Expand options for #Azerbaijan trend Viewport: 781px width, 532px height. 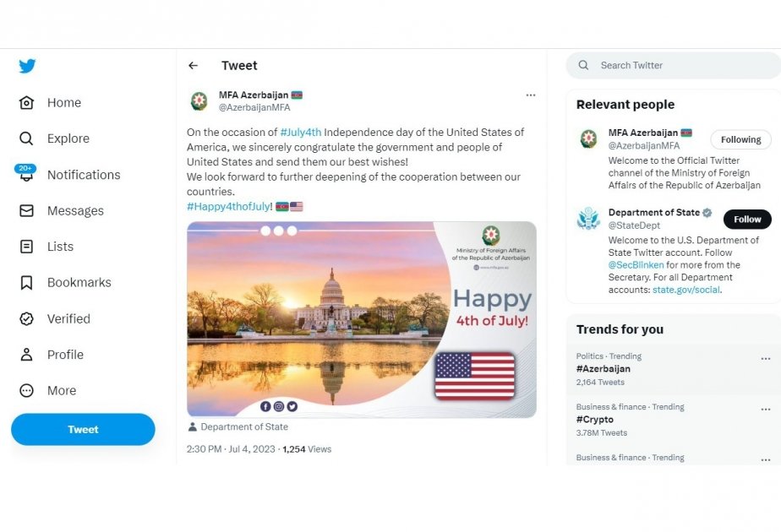(765, 359)
